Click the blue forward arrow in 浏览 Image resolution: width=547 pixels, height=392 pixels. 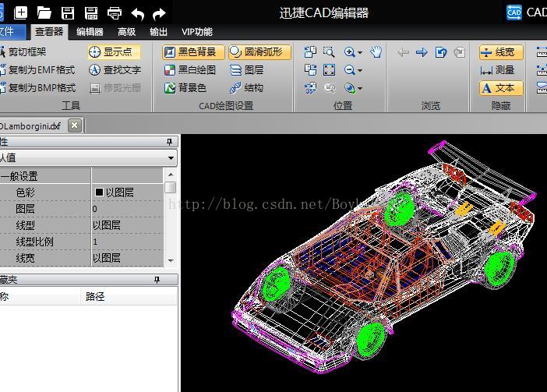pyautogui.click(x=422, y=52)
